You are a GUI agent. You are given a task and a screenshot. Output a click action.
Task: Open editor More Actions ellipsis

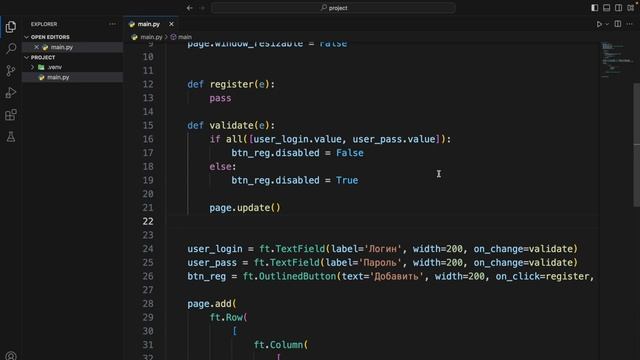point(629,24)
